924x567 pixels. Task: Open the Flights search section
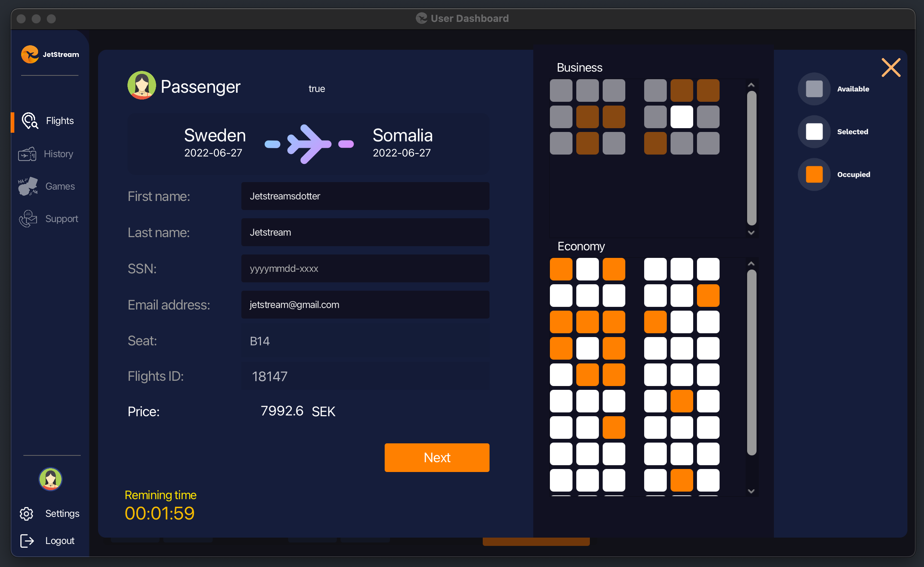pyautogui.click(x=60, y=121)
